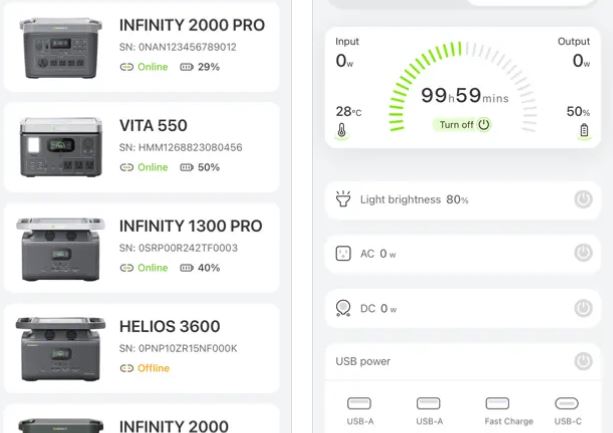613x433 pixels.
Task: Click the DC port icon
Action: pyautogui.click(x=343, y=308)
